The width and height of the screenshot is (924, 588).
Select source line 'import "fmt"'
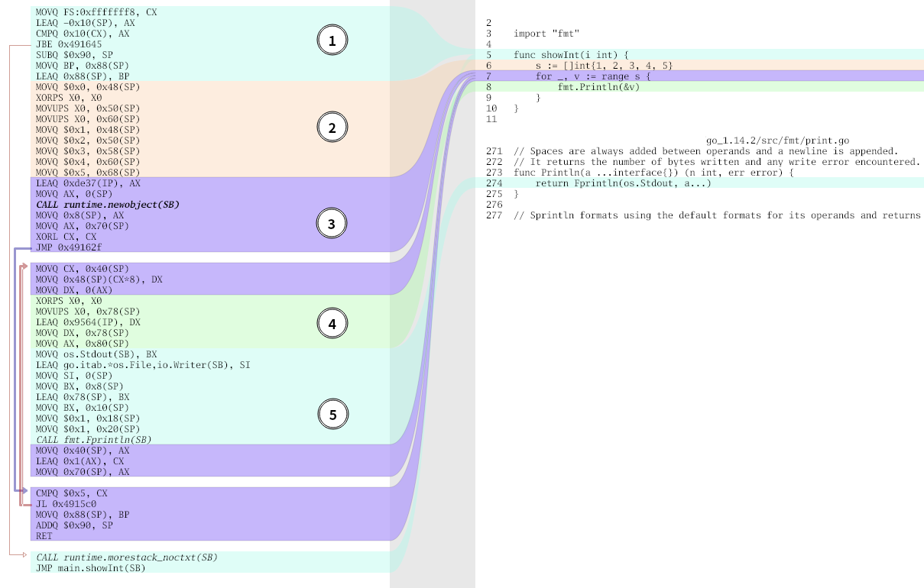pos(546,34)
